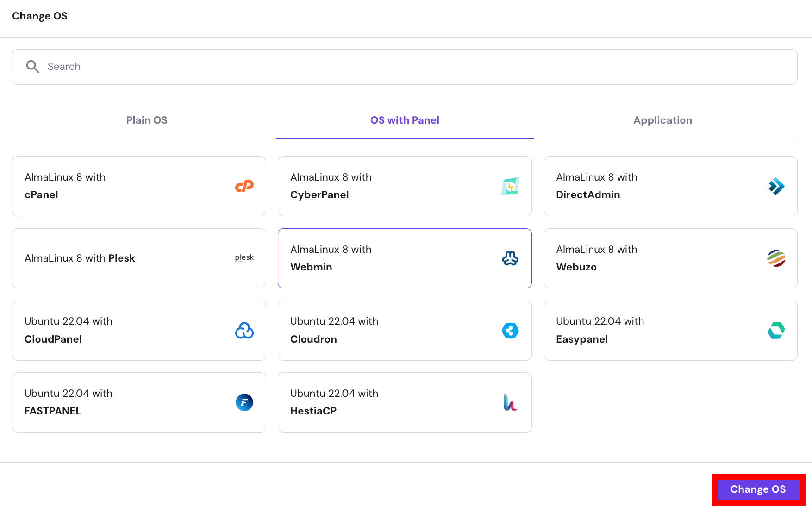The width and height of the screenshot is (812, 514).
Task: Click the Webuzo logo icon
Action: (776, 258)
